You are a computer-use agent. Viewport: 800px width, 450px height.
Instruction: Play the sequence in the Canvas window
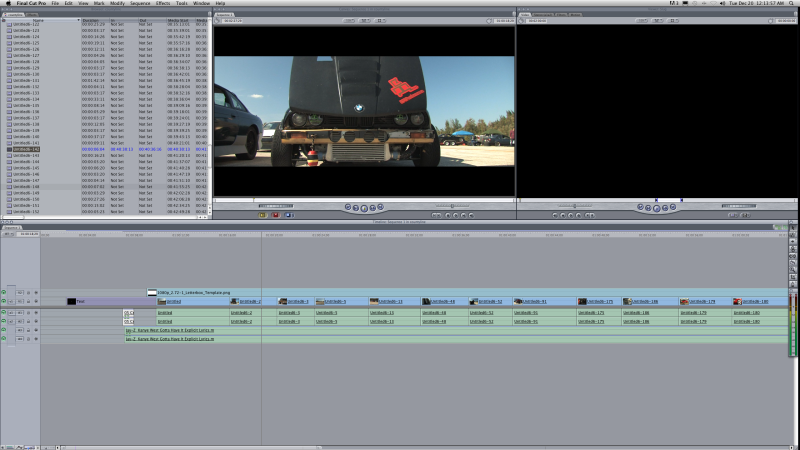click(364, 208)
